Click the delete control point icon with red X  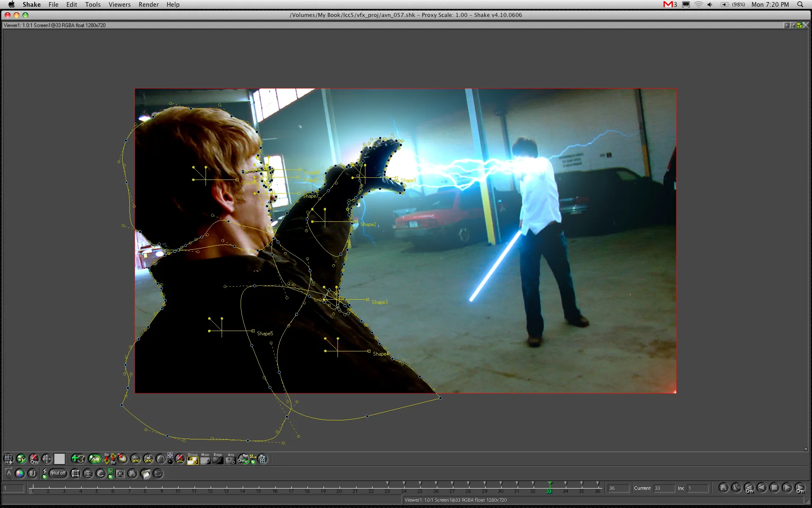coord(180,459)
